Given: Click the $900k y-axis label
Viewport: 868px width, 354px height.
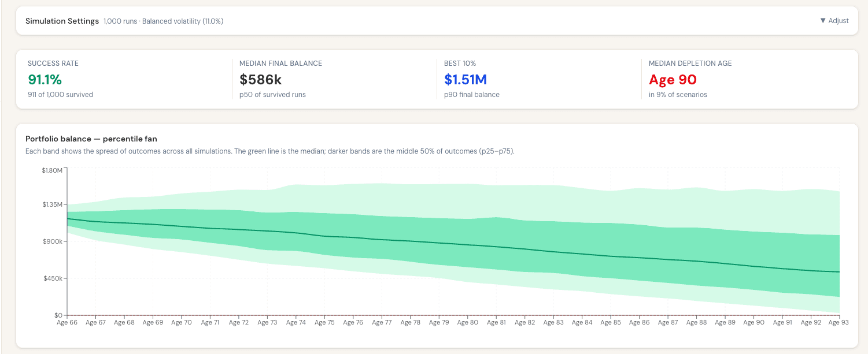Looking at the screenshot, I should 53,241.
